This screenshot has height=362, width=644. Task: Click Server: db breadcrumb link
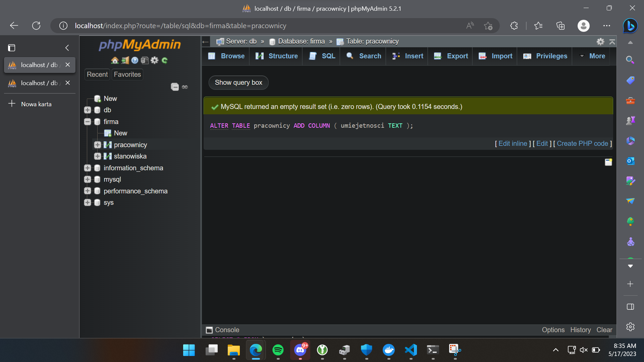point(241,42)
